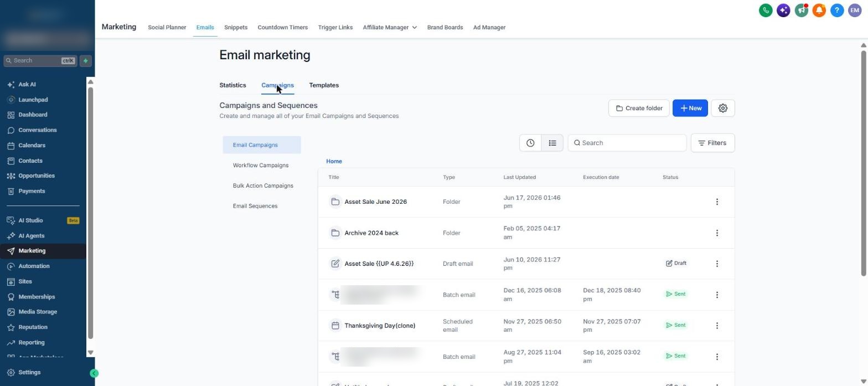Open the Filters panel
Screen dimensions: 868x386
pos(712,143)
